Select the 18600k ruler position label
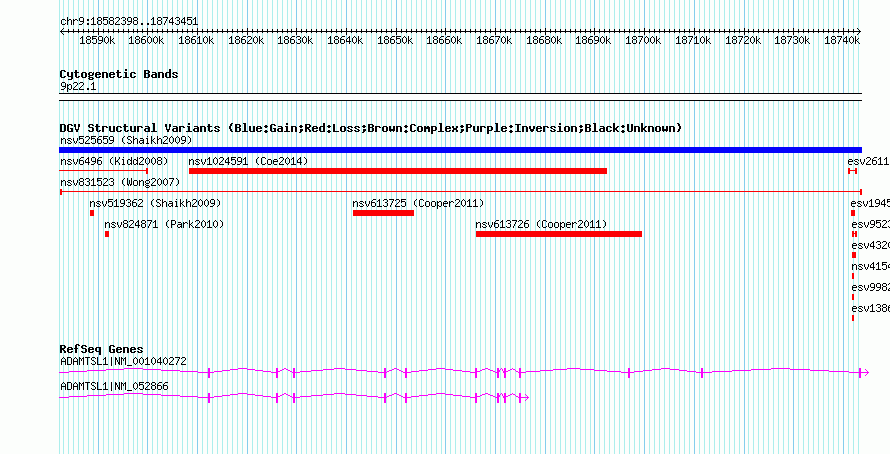The width and height of the screenshot is (890, 454). click(x=147, y=41)
